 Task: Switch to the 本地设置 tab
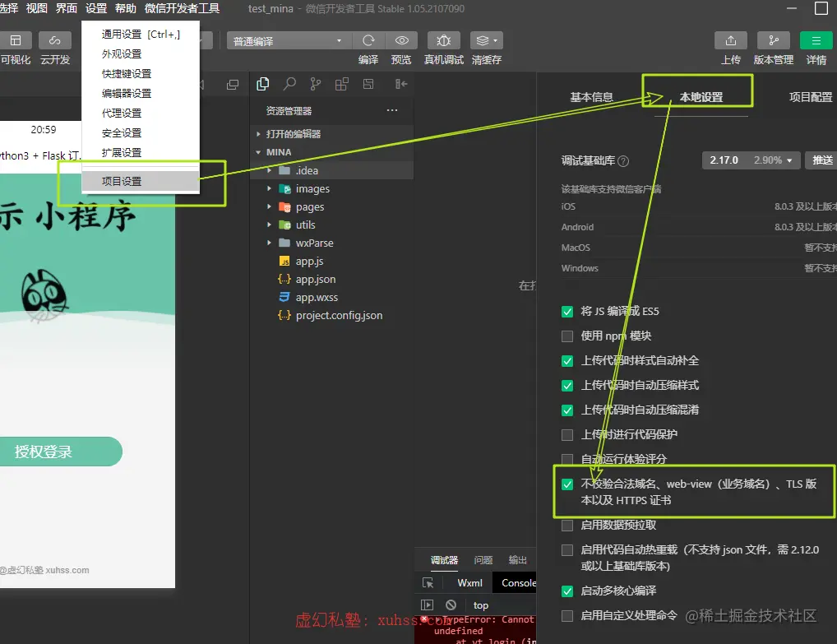(701, 97)
